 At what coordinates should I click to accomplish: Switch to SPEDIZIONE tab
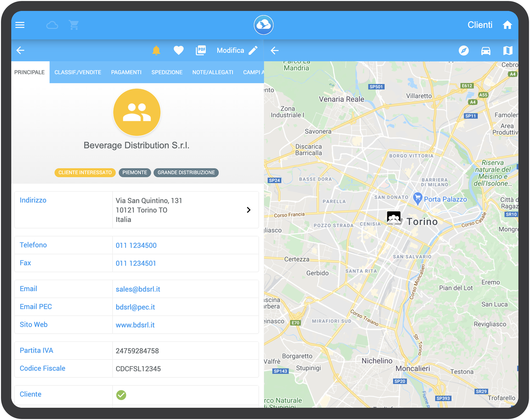(x=167, y=72)
